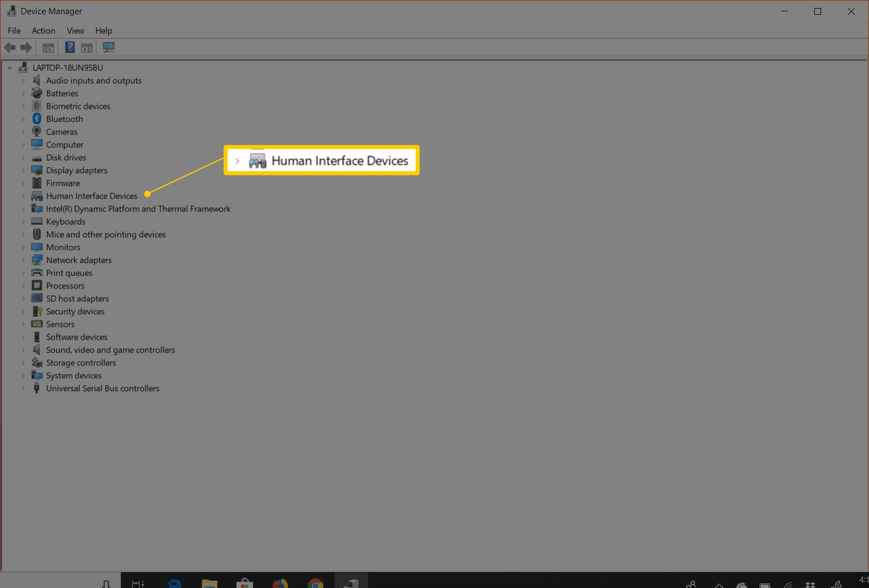The height and width of the screenshot is (588, 869).
Task: Expand the SD host adapters category
Action: [x=23, y=298]
